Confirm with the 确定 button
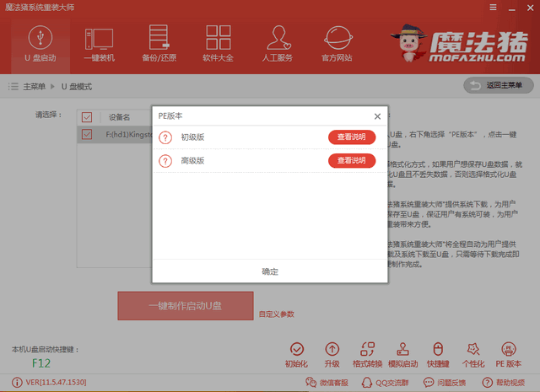 coord(270,271)
